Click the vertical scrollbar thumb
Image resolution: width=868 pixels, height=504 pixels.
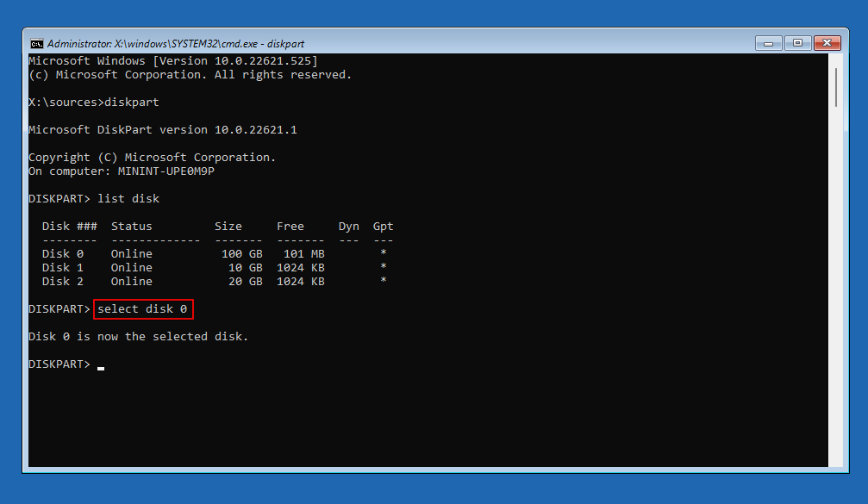tap(835, 88)
